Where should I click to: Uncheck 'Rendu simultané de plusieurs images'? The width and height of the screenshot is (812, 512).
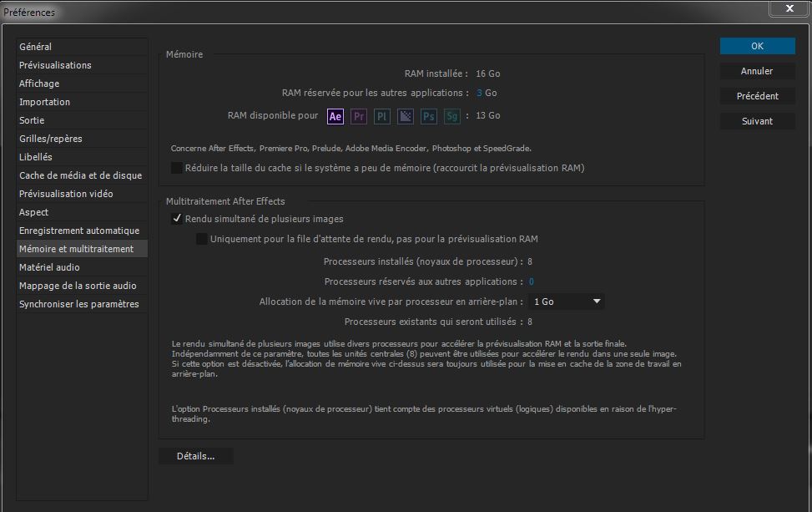coord(177,219)
